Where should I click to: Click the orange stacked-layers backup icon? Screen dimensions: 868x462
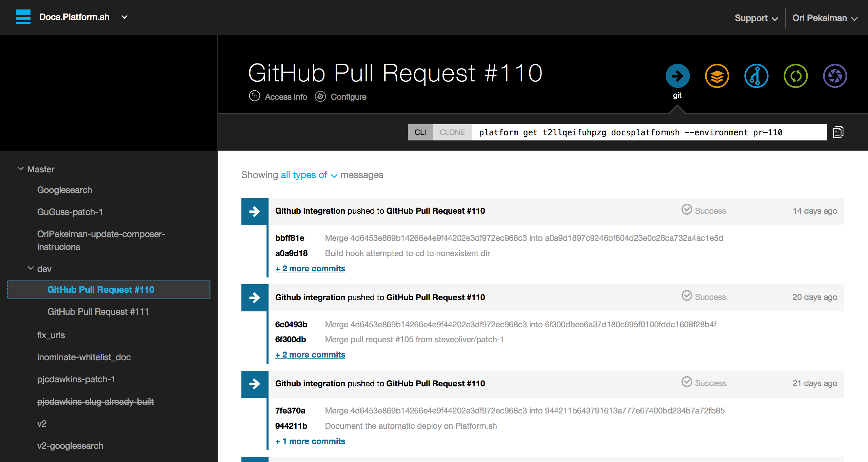(717, 76)
